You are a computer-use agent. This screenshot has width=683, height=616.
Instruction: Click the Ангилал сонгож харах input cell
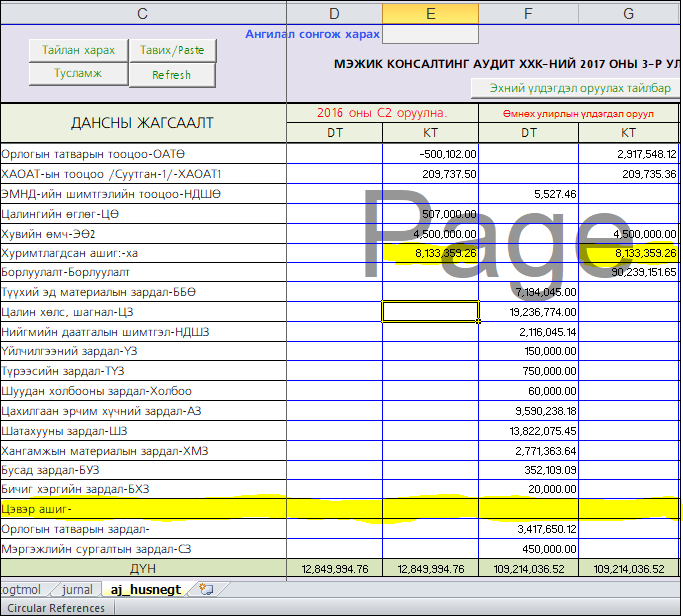click(x=430, y=34)
